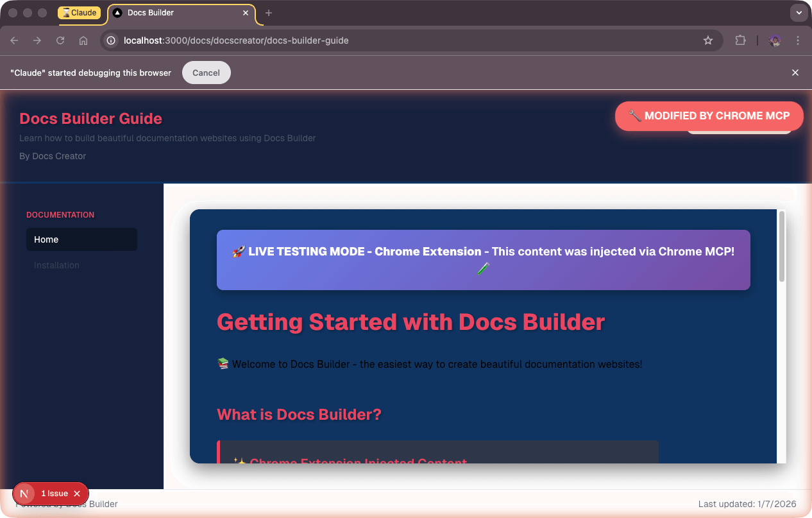Click the forward navigation arrow
This screenshot has width=812, height=518.
37,40
